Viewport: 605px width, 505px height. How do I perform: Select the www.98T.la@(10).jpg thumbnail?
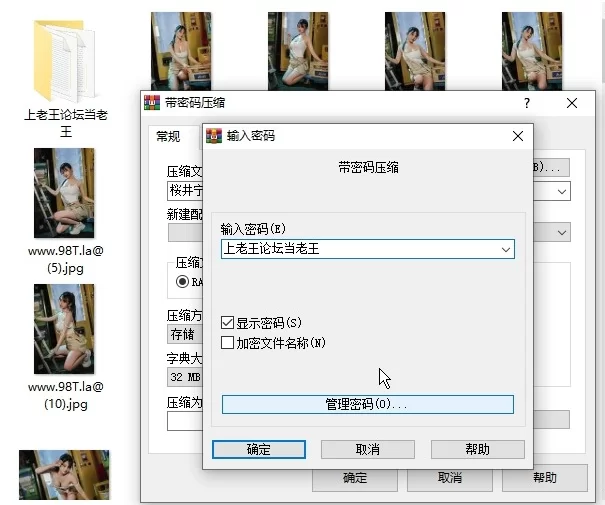(64, 329)
